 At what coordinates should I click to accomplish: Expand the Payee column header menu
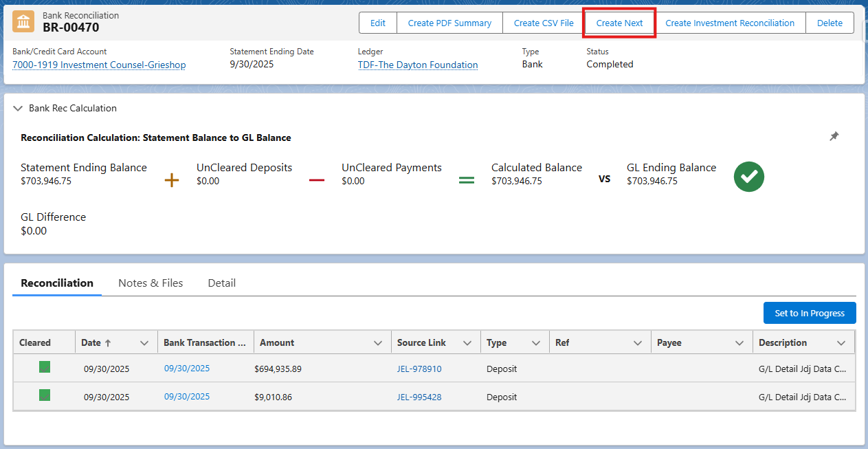pyautogui.click(x=739, y=343)
